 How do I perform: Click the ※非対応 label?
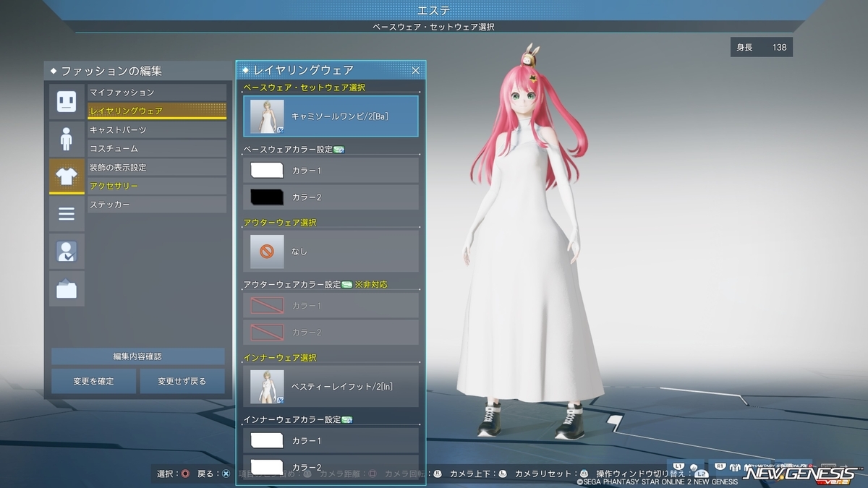pos(371,284)
